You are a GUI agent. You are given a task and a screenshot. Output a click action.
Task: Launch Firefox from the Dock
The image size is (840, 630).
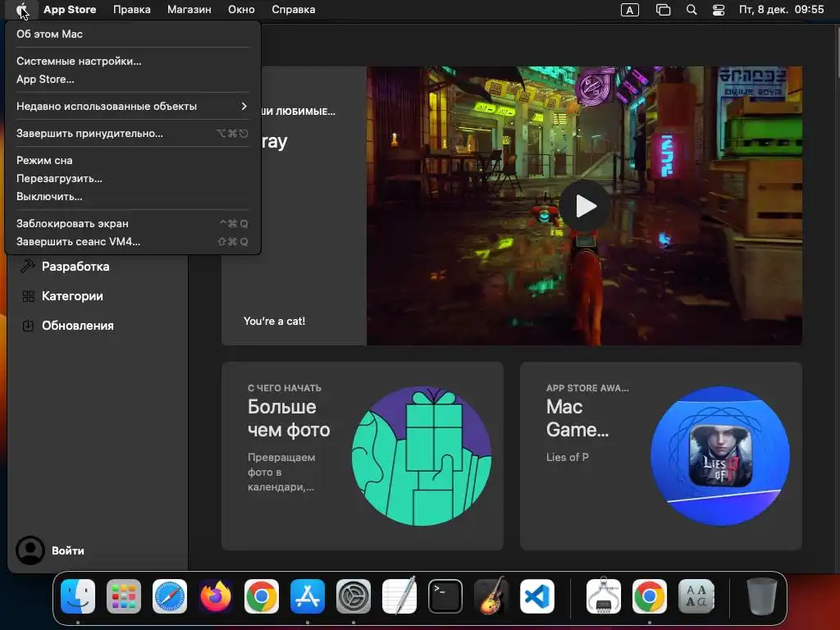pyautogui.click(x=216, y=596)
